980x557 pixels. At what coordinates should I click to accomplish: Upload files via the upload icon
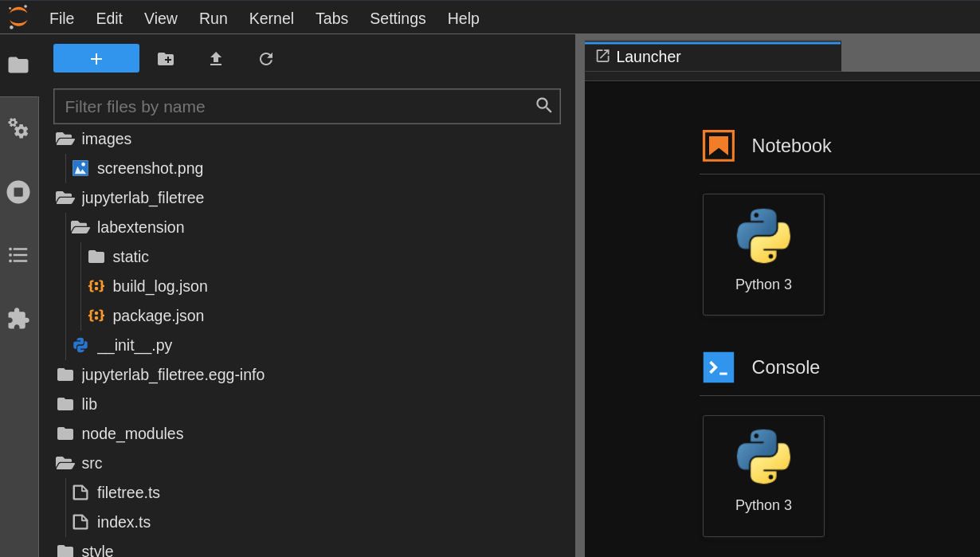coord(215,58)
